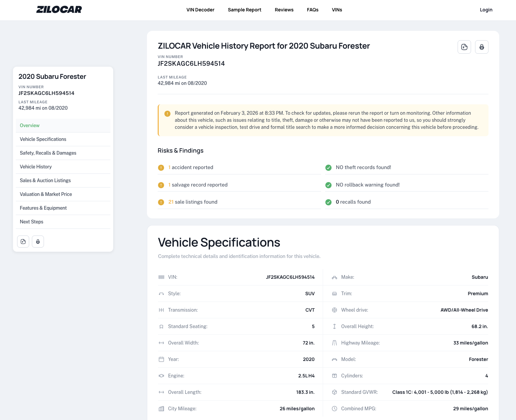The image size is (516, 420).
Task: Click the warning icon in the yellow notice banner
Action: point(167,114)
